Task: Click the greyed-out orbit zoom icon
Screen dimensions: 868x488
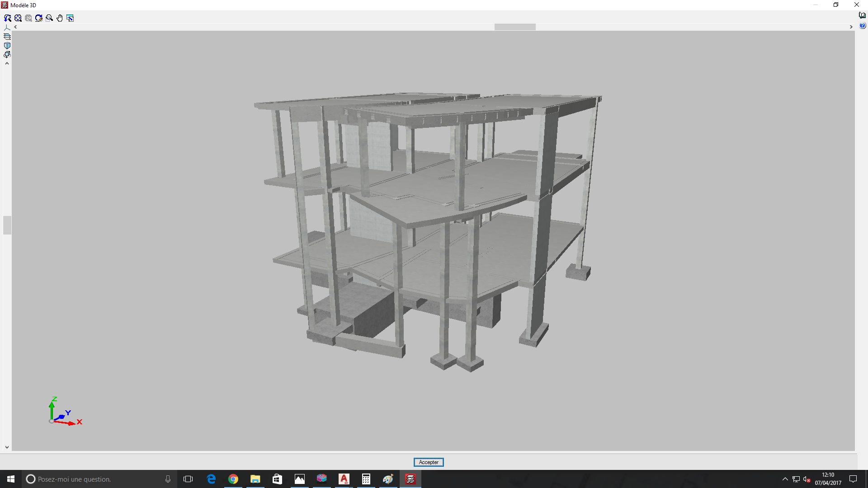Action: [x=28, y=18]
